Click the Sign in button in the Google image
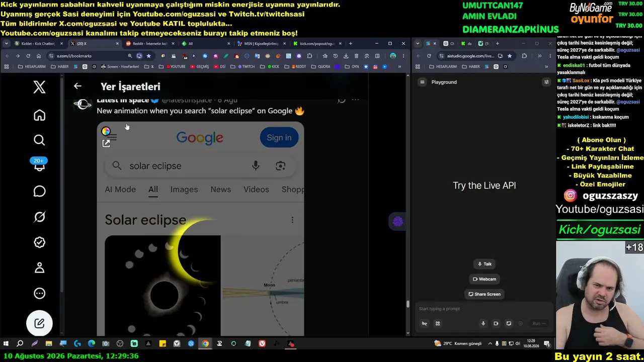644x362 pixels. click(x=279, y=138)
